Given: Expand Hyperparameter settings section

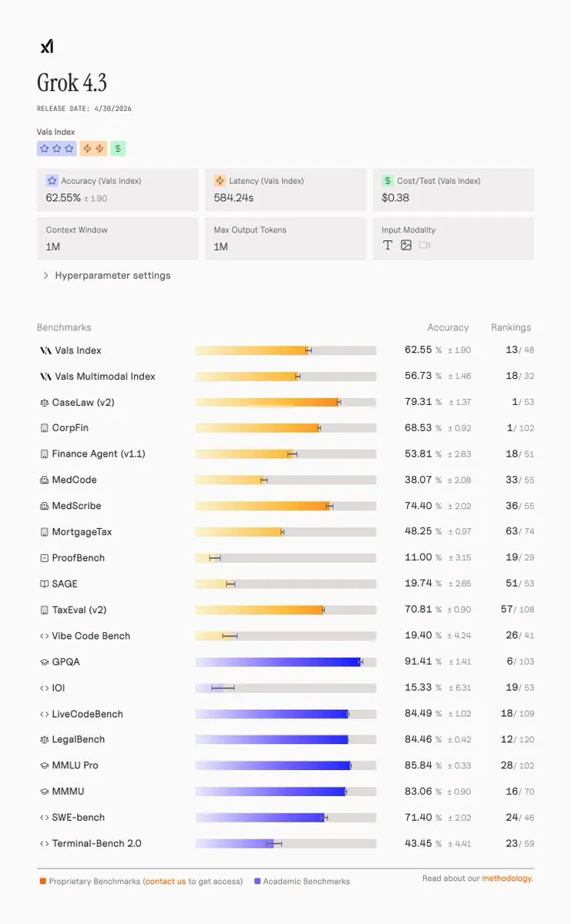Looking at the screenshot, I should point(107,276).
